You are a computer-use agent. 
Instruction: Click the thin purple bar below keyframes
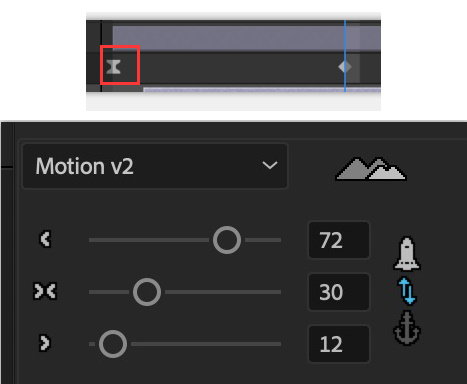pyautogui.click(x=262, y=90)
